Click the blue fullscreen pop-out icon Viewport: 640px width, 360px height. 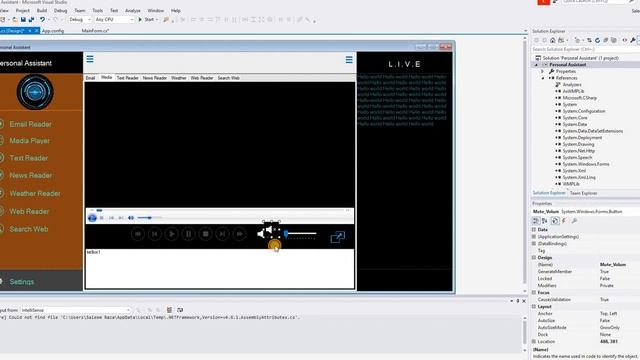338,237
